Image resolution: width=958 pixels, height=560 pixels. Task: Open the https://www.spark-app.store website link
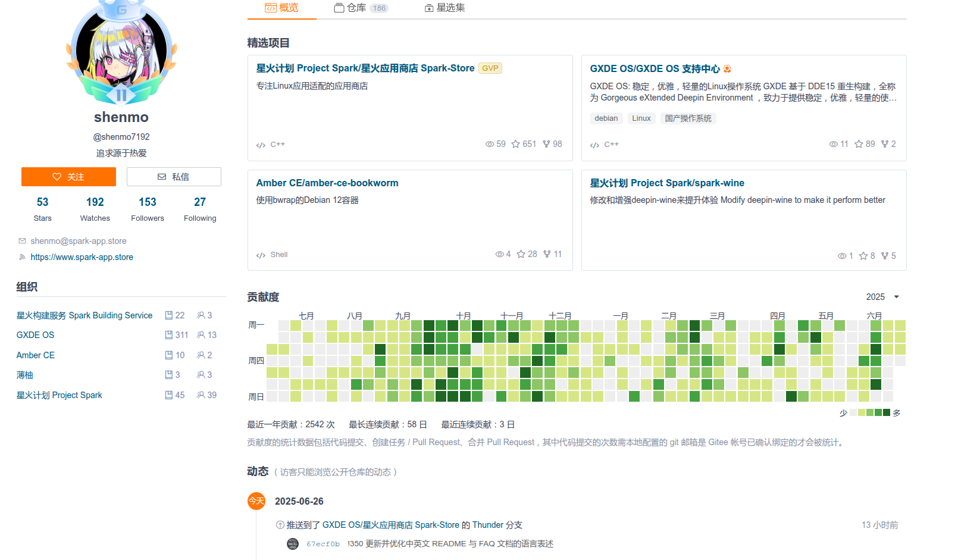point(82,257)
